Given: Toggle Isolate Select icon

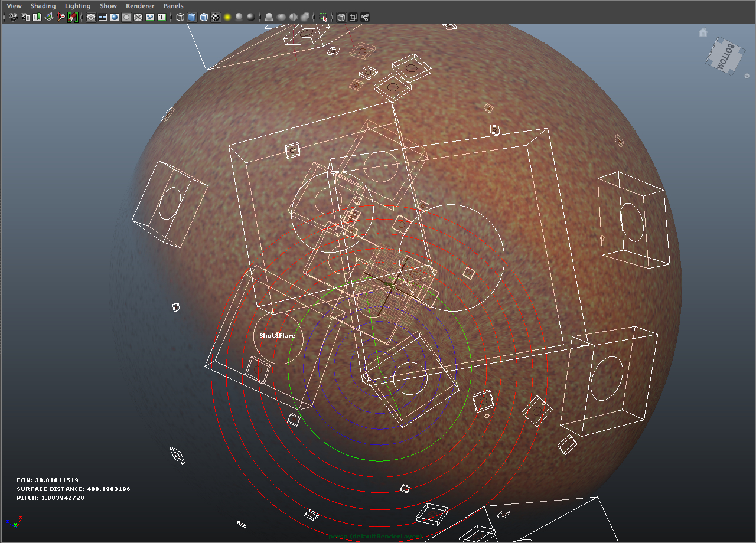Looking at the screenshot, I should point(324,17).
